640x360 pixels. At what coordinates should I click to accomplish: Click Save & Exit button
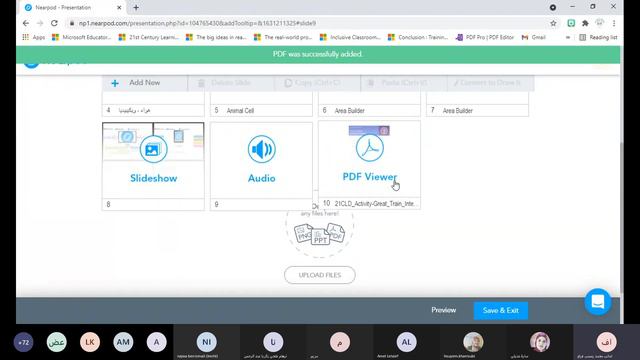[x=501, y=311]
